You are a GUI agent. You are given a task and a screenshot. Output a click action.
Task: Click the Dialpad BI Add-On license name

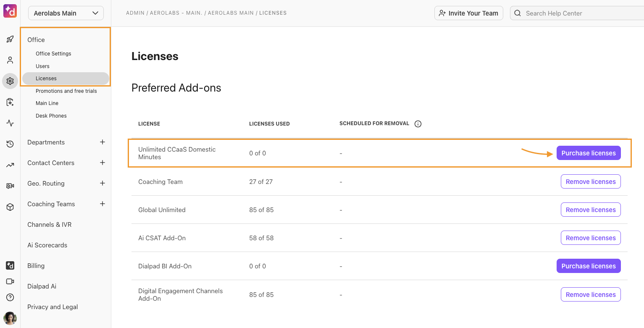click(165, 266)
